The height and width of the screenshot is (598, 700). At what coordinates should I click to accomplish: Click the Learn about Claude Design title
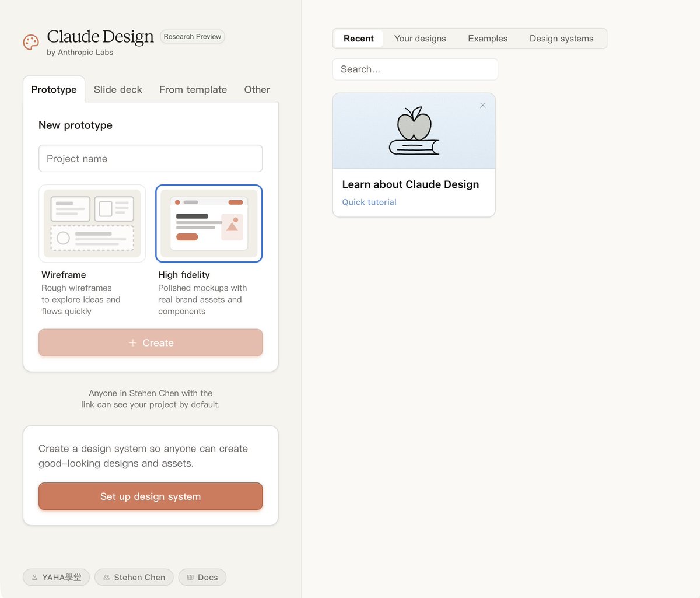click(411, 184)
